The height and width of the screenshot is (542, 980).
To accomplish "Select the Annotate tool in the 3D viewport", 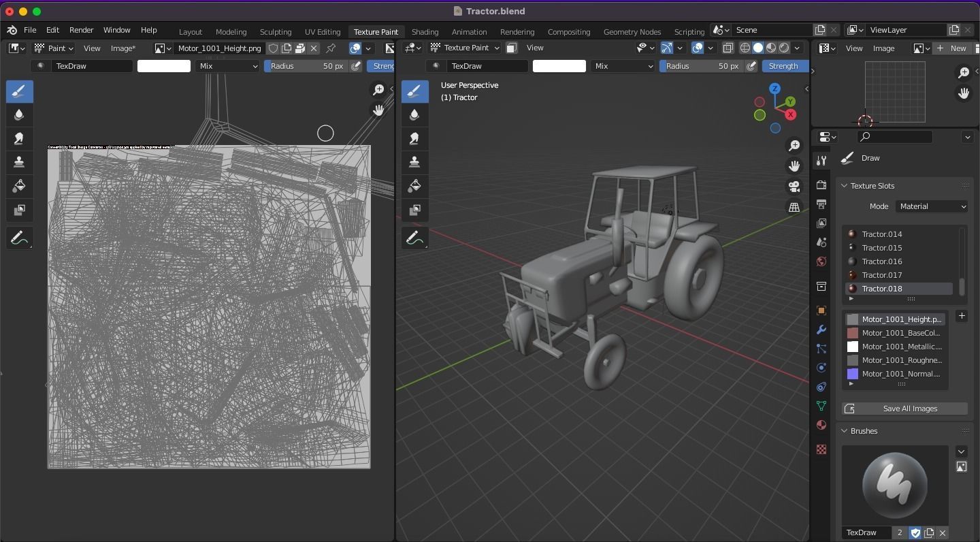I will coord(414,238).
